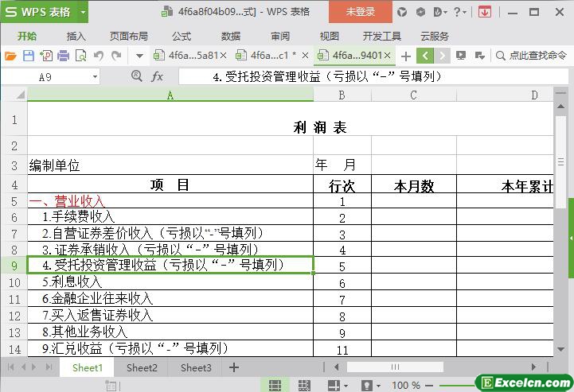Expand the quick access toolbar dropdown
This screenshot has height=392, width=574.
[x=139, y=56]
